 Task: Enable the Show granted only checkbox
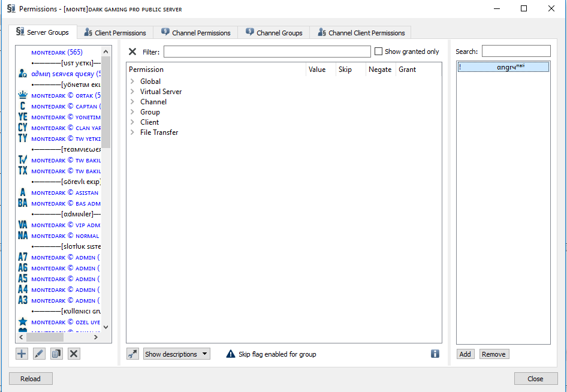[x=378, y=52]
